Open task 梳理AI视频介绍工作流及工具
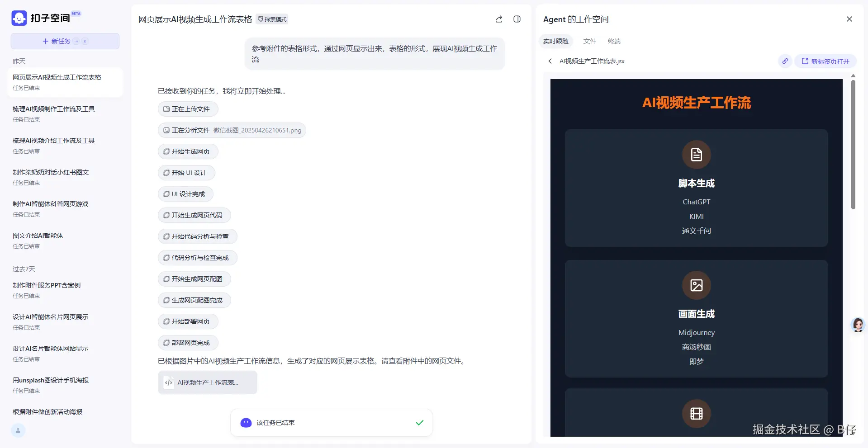 [65, 146]
